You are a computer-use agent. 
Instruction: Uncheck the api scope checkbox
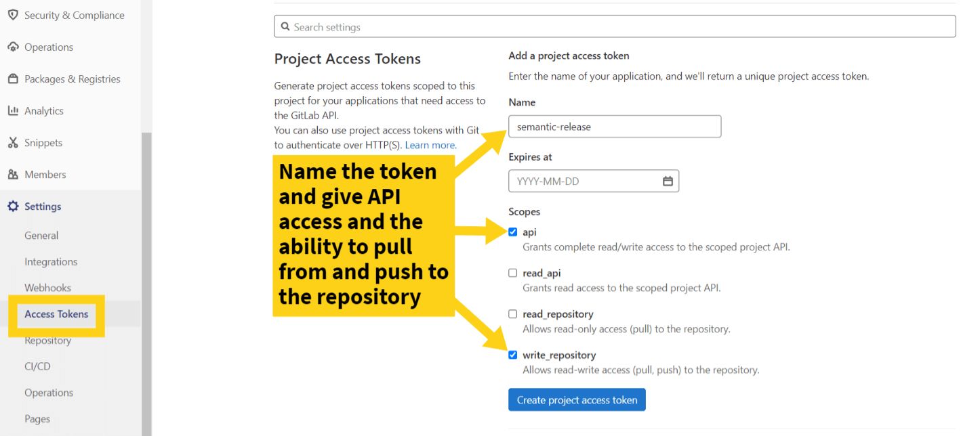[x=513, y=231]
